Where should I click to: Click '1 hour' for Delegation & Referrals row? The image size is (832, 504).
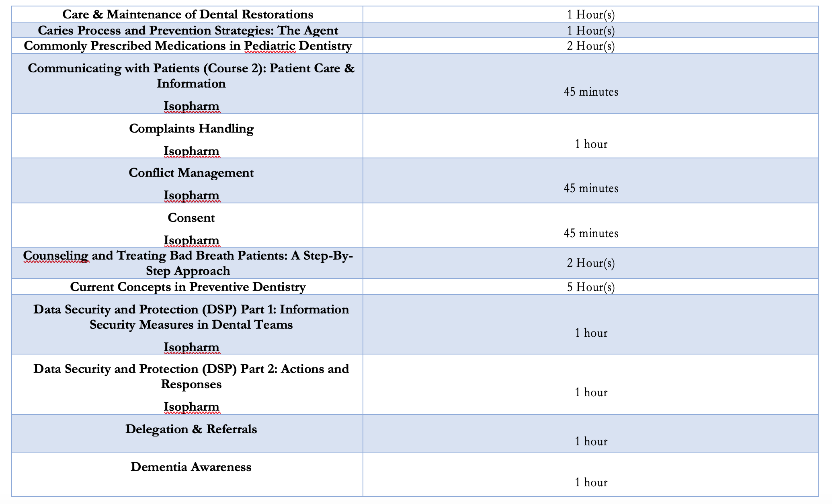[x=591, y=442]
